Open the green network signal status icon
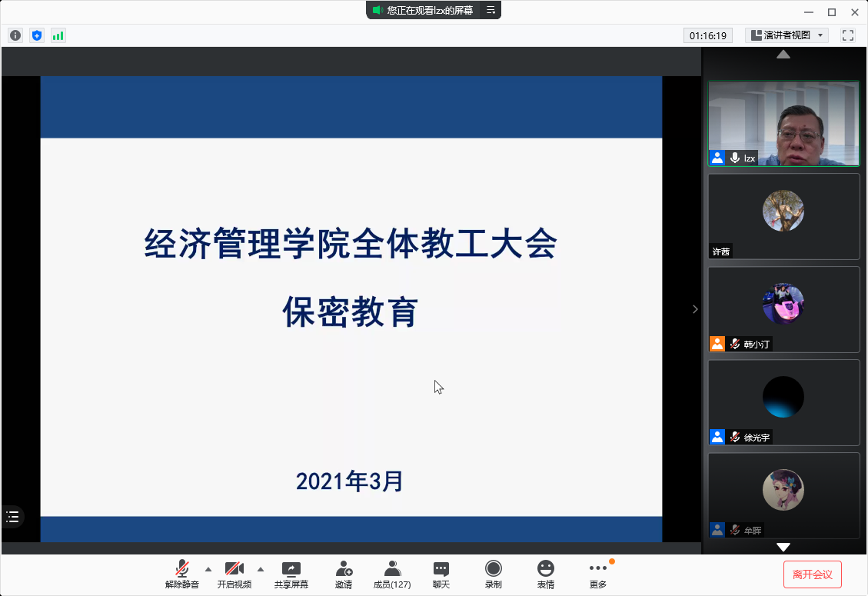The image size is (868, 596). (58, 35)
